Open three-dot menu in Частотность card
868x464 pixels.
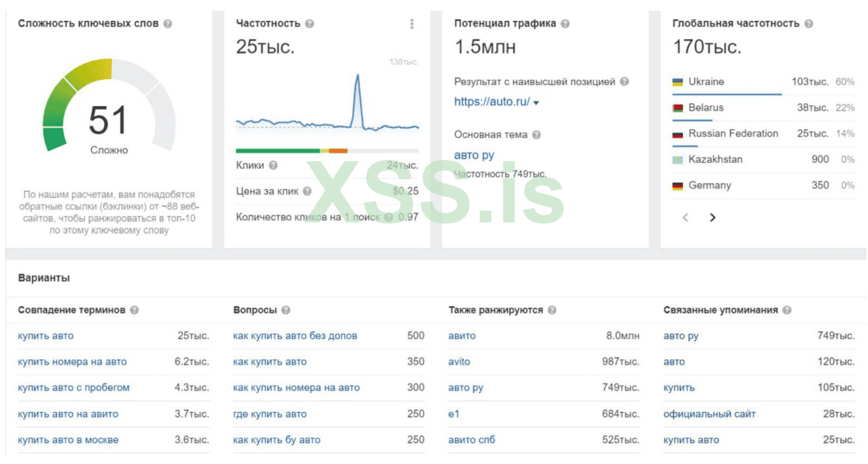(x=412, y=24)
